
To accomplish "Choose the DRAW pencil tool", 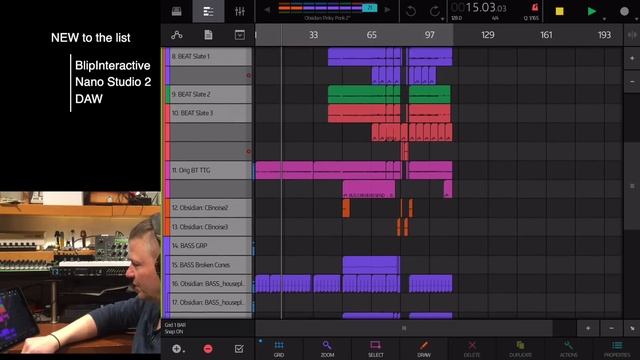I will click(x=424, y=349).
